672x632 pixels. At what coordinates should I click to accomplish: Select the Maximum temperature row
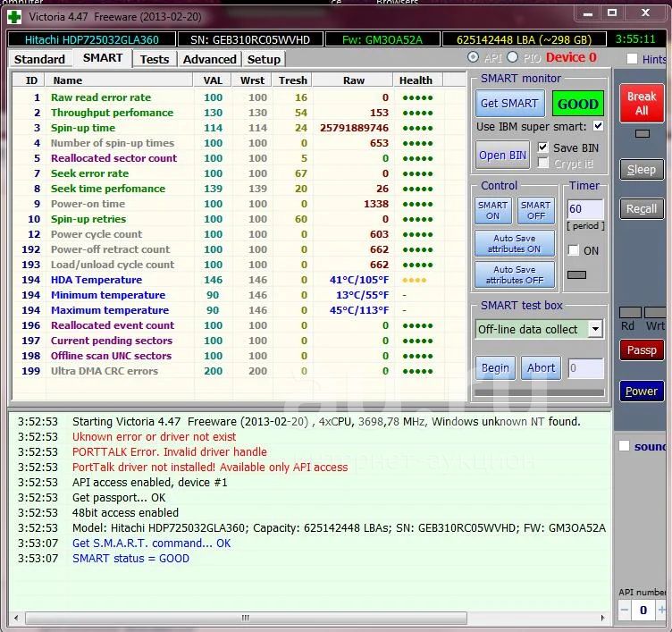(239, 310)
